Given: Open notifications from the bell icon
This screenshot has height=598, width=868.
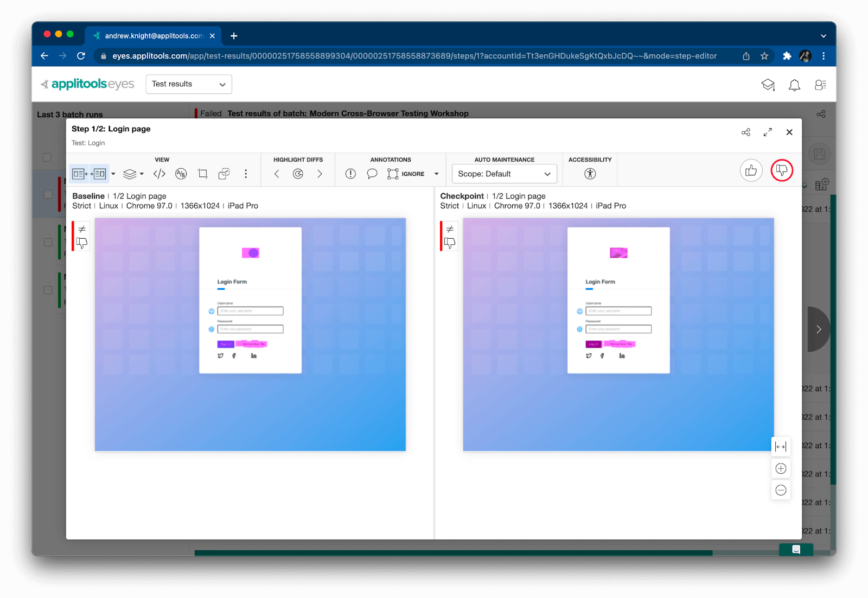Looking at the screenshot, I should [x=794, y=85].
